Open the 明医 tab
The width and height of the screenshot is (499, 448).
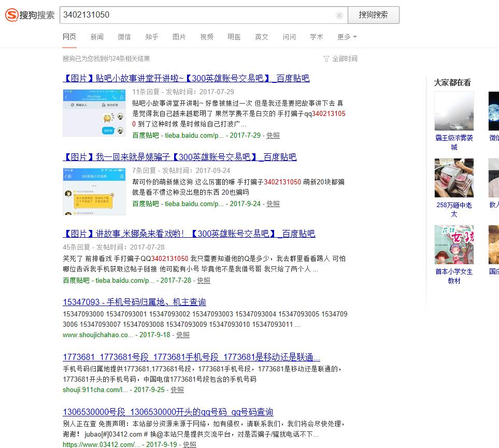[x=234, y=37]
